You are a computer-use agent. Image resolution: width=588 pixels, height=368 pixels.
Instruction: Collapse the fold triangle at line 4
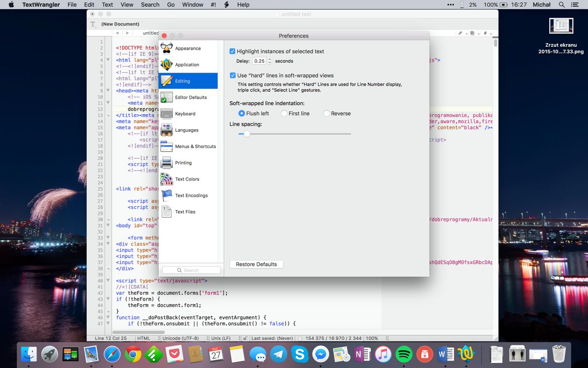(108, 60)
